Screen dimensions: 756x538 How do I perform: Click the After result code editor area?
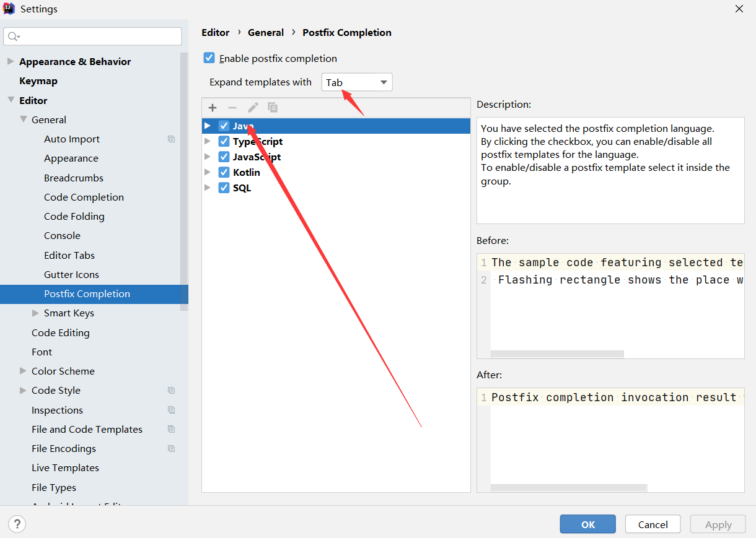click(x=610, y=440)
